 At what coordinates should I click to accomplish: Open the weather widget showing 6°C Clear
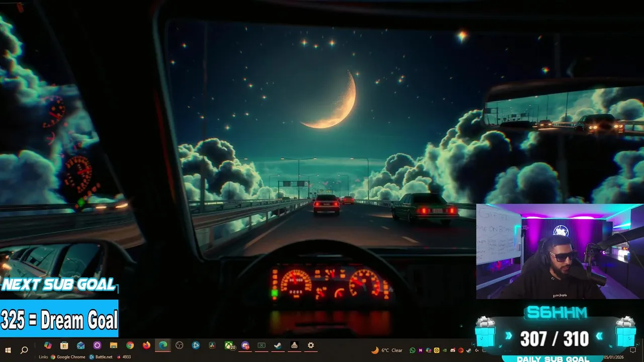[x=387, y=350]
